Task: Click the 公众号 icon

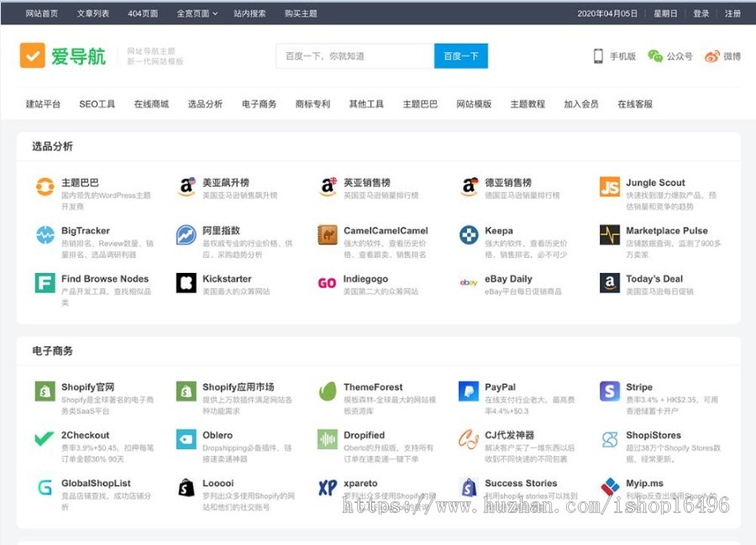Action: [x=656, y=56]
